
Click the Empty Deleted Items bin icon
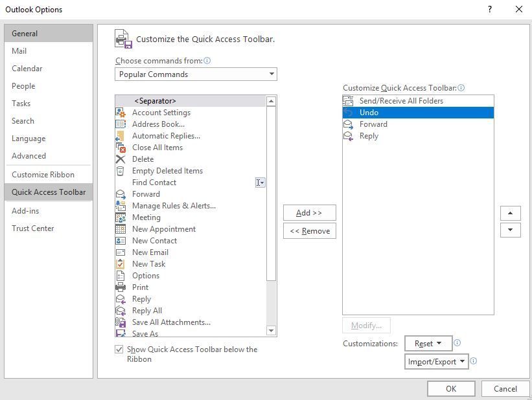click(120, 171)
